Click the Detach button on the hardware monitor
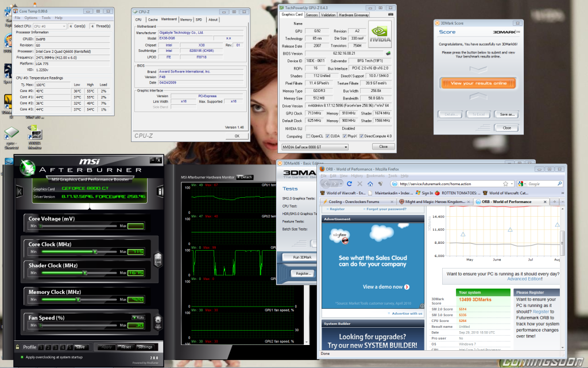The width and height of the screenshot is (588, 368). [x=245, y=177]
